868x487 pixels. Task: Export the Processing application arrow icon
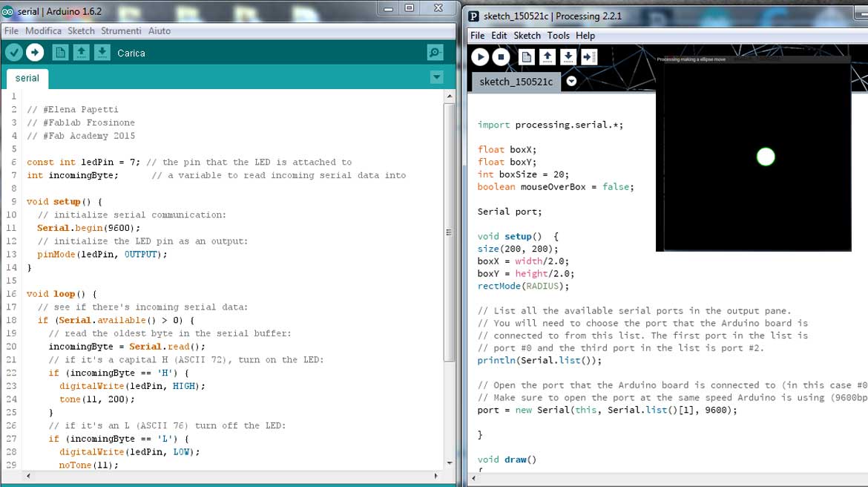point(589,56)
